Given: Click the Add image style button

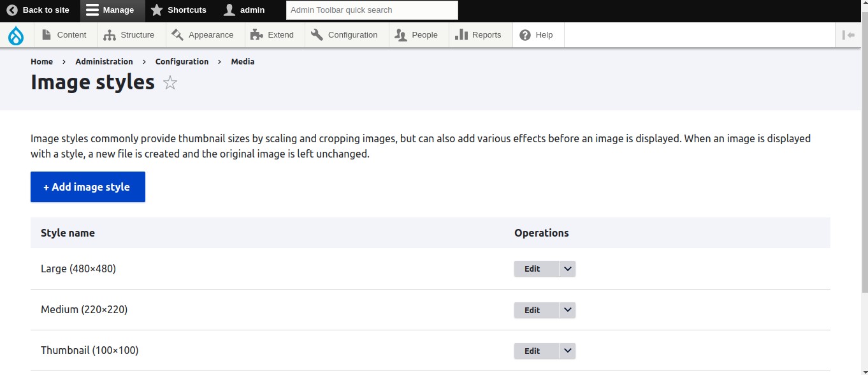Looking at the screenshot, I should (87, 186).
